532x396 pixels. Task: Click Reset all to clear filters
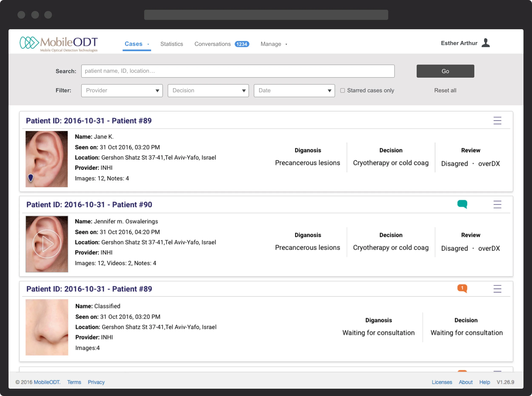pos(445,90)
